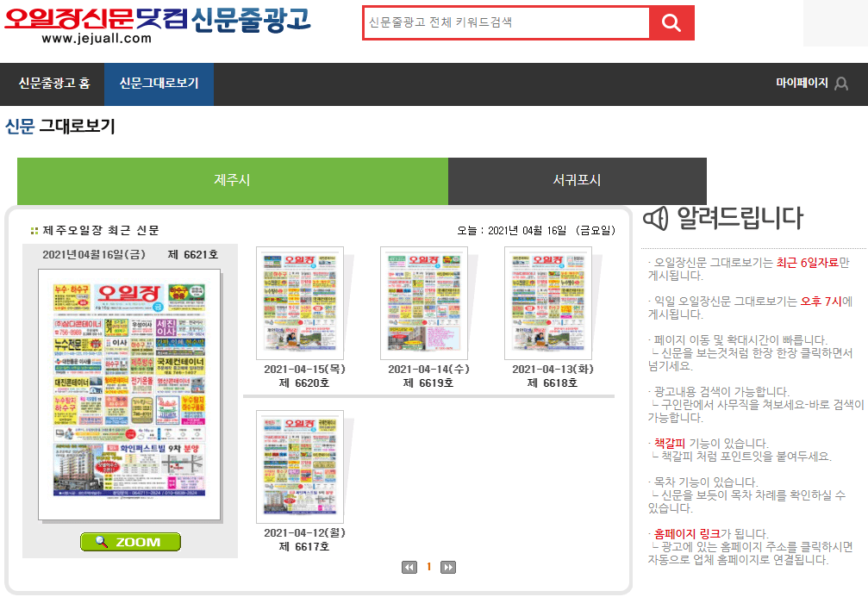
Task: Click the 2021-04-15(목) date label
Action: click(304, 369)
